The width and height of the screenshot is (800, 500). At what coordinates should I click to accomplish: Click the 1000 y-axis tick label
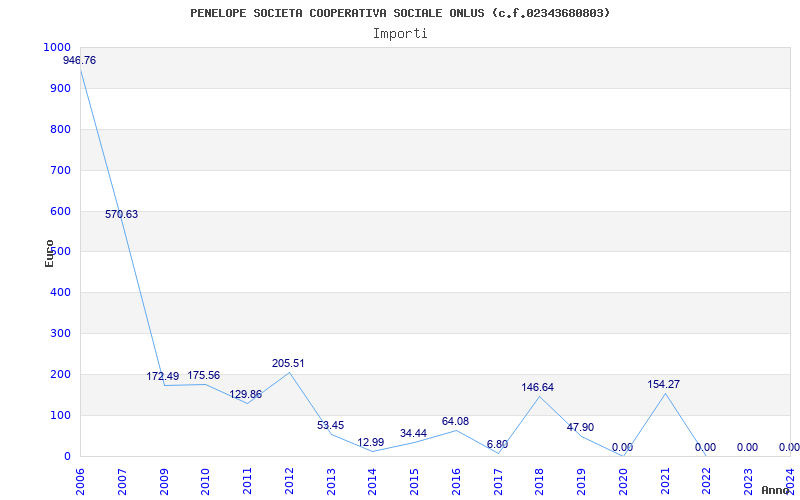point(57,48)
